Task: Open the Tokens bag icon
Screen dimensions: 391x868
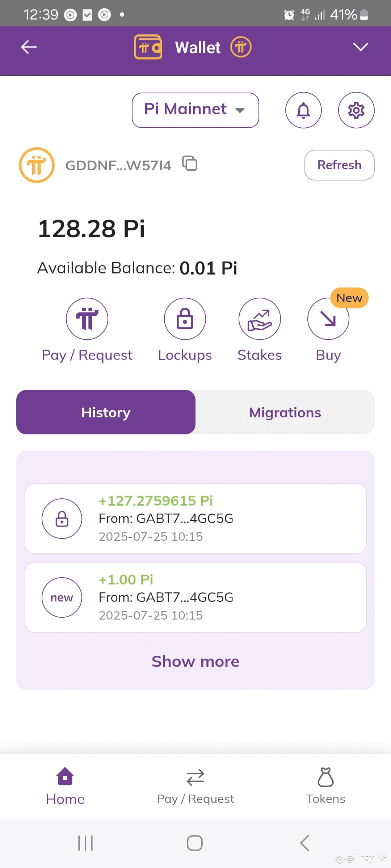Action: 325,777
